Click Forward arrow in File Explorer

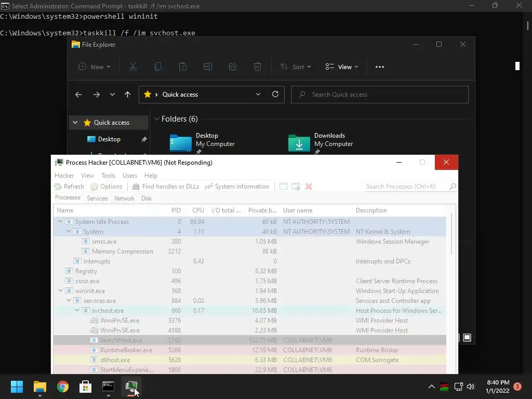pyautogui.click(x=97, y=95)
